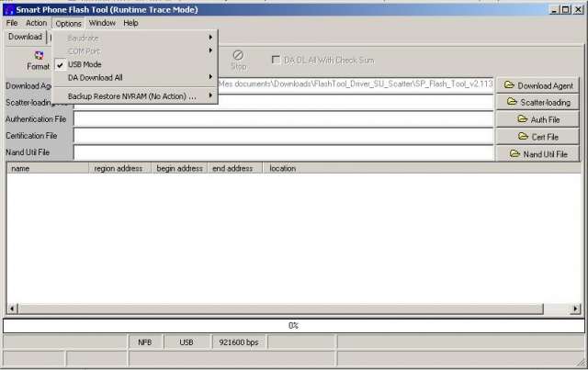Screen dimensions: 588x370
Task: Open the File menu
Action: coord(12,23)
